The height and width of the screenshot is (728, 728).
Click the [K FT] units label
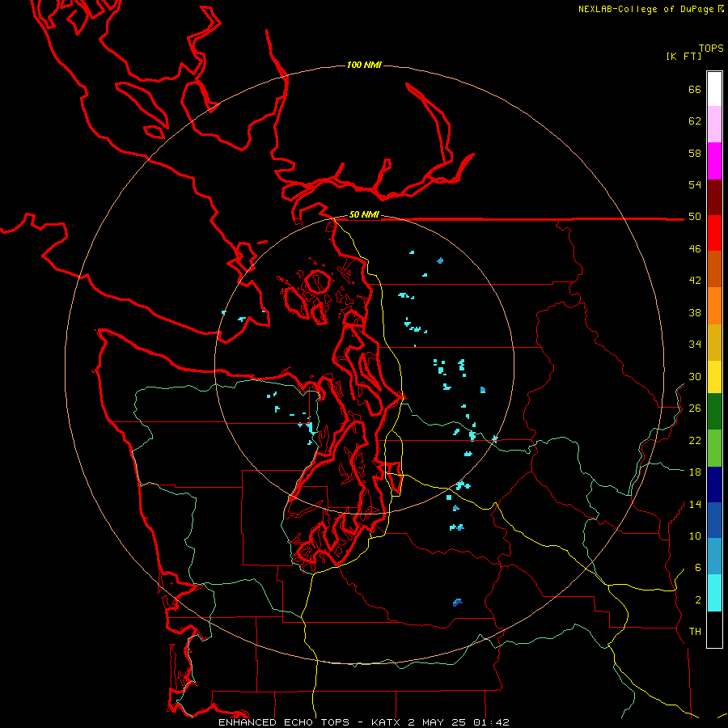point(684,56)
